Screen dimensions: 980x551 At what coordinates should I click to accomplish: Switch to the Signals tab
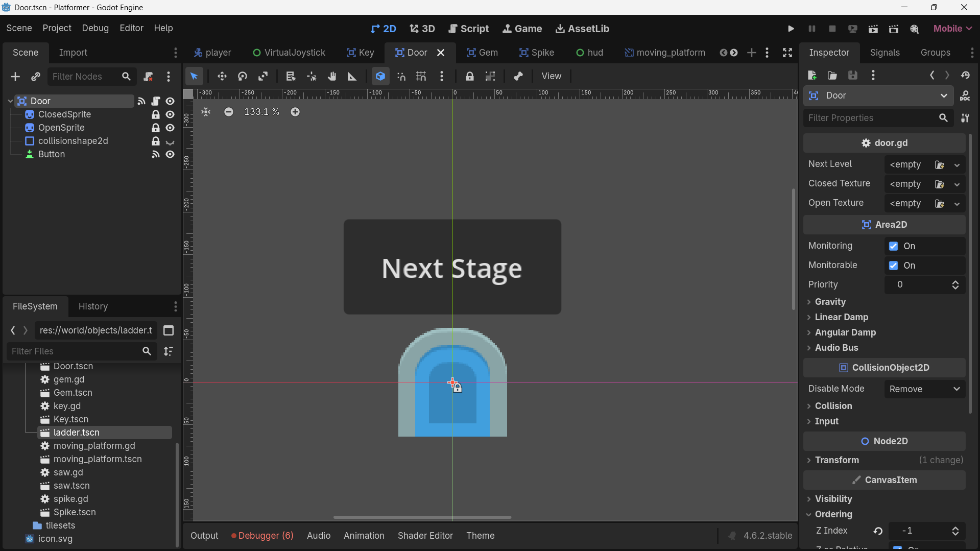(x=885, y=53)
